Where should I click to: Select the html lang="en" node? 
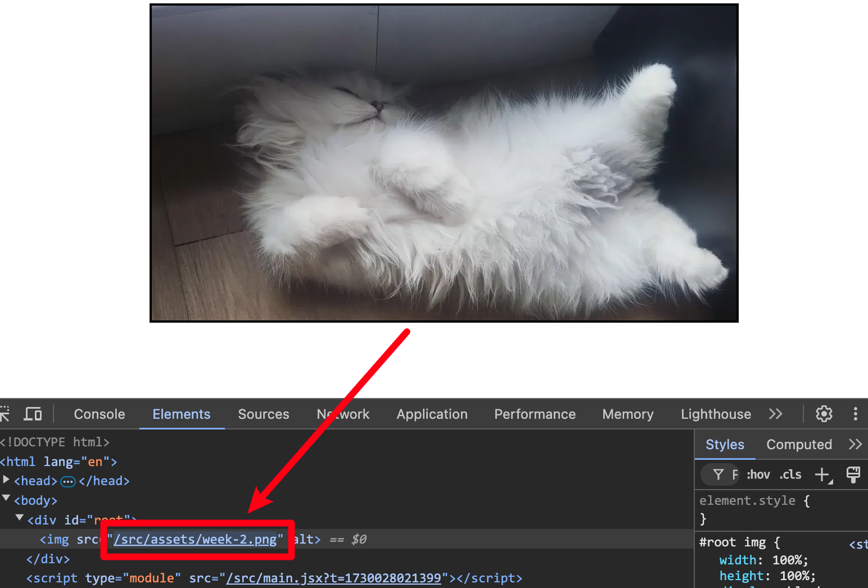pyautogui.click(x=58, y=462)
